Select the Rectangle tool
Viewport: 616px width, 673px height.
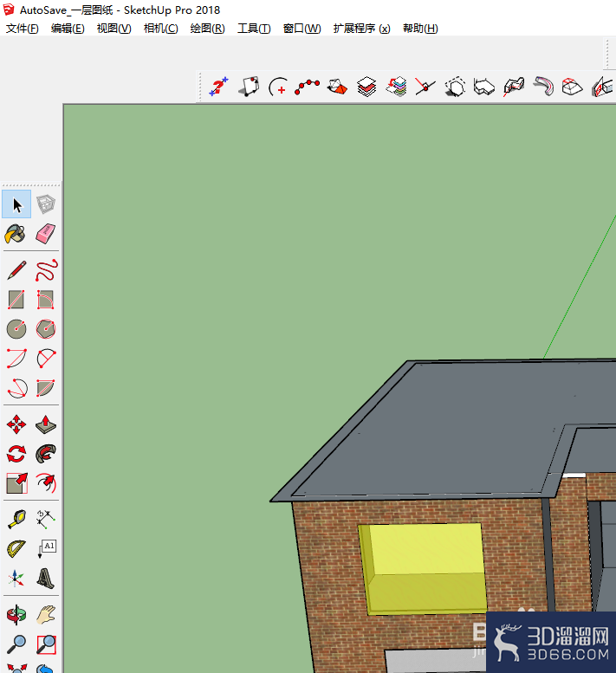click(16, 300)
